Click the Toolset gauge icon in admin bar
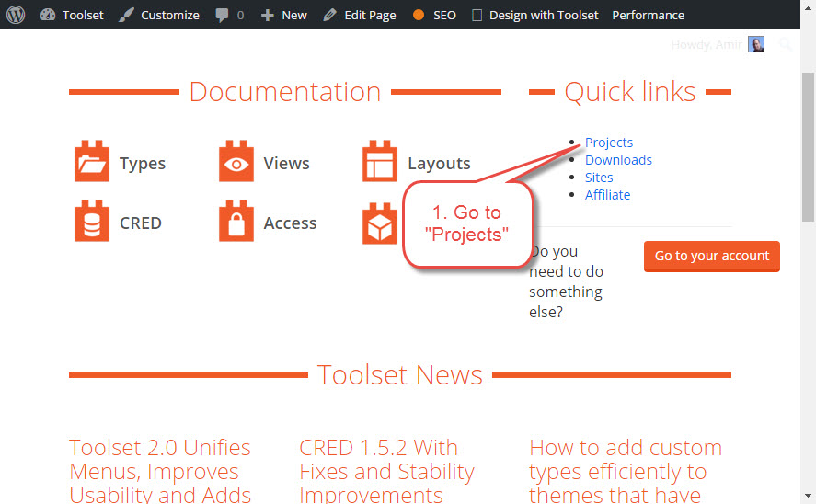This screenshot has height=504, width=816. [48, 15]
